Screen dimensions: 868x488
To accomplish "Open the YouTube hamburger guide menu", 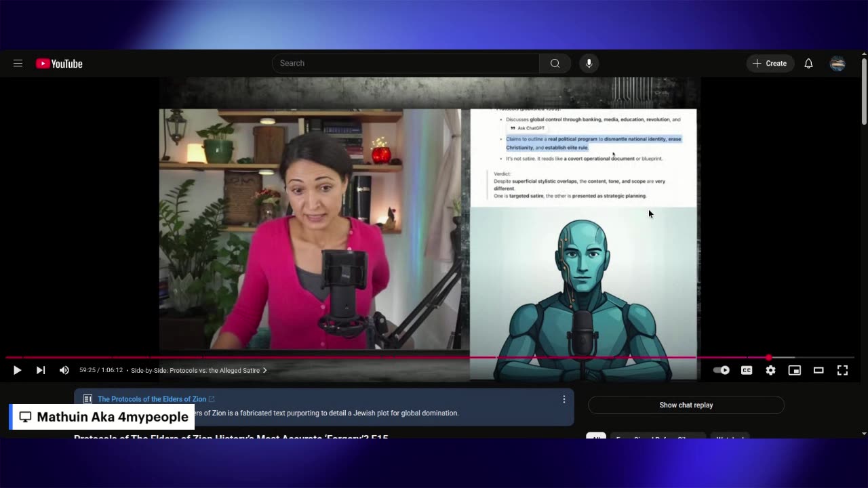I will click(x=18, y=63).
